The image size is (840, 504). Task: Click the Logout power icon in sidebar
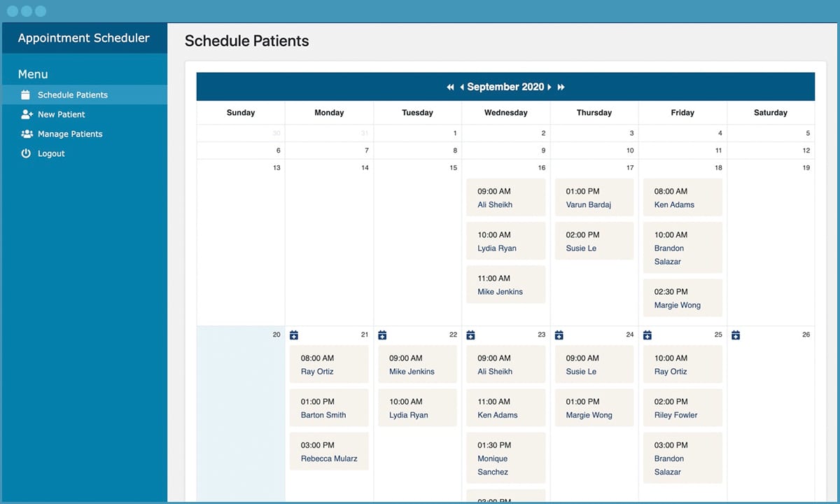click(x=26, y=153)
